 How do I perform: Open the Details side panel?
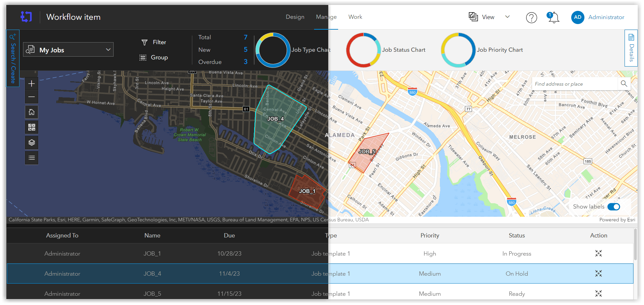(x=631, y=48)
